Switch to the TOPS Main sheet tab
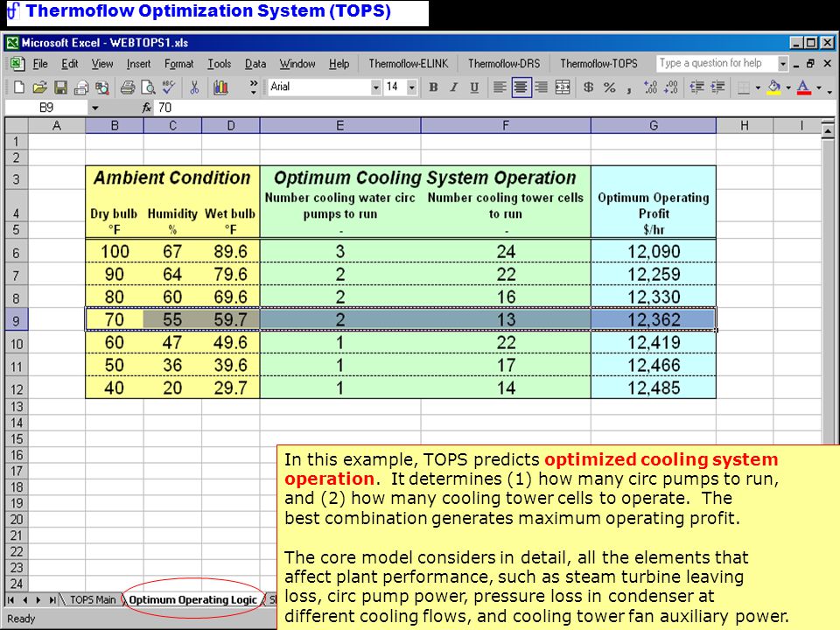 93,600
